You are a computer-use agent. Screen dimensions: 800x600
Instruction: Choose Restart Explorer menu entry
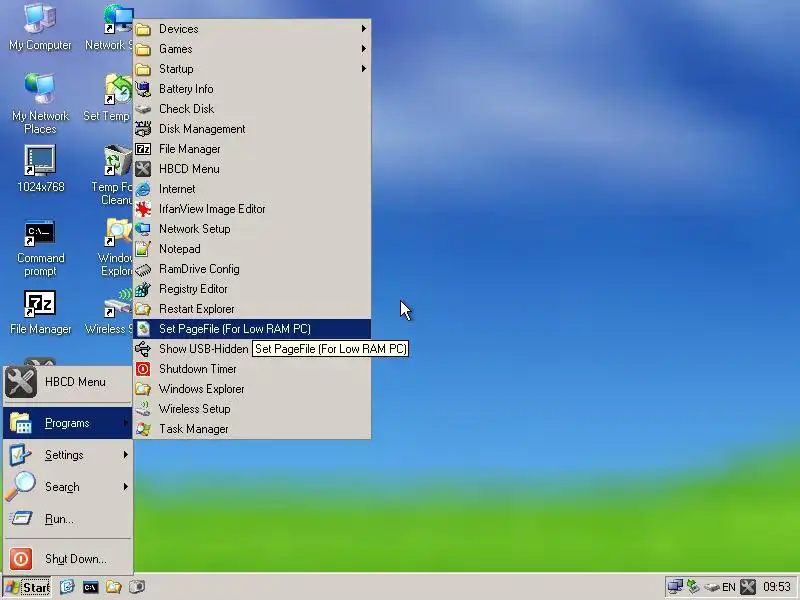point(252,309)
